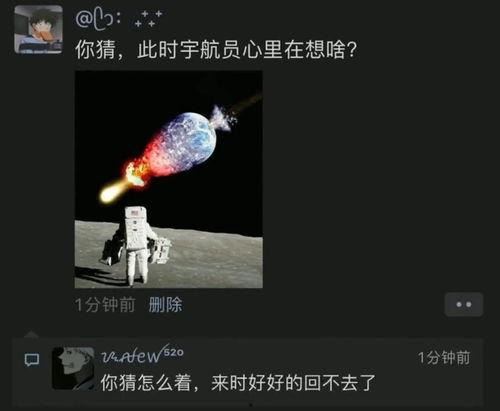Open the post author's anime avatar
Image resolution: width=500 pixels, height=411 pixels.
click(x=38, y=29)
